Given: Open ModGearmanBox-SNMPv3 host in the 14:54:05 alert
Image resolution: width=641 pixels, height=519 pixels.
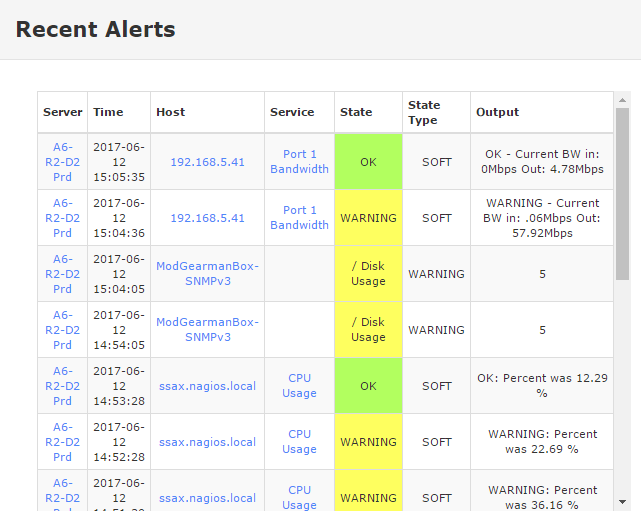Looking at the screenshot, I should pyautogui.click(x=207, y=330).
